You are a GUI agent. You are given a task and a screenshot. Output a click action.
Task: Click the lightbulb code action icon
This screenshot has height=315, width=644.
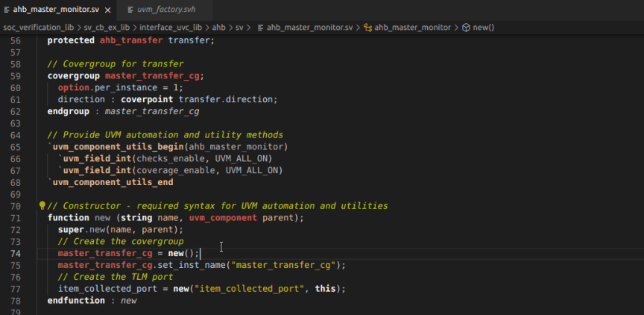point(42,205)
